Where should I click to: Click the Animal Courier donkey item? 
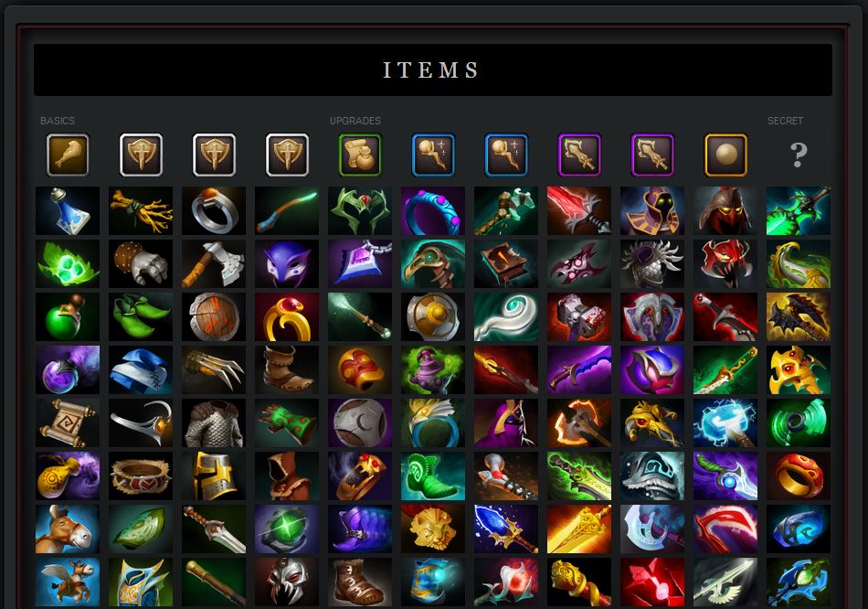click(68, 529)
